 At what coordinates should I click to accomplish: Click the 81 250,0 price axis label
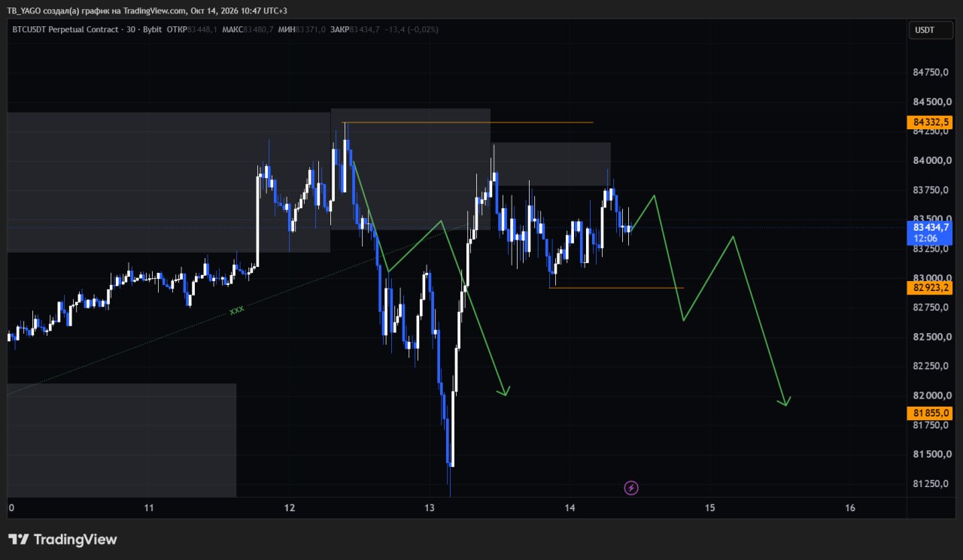point(930,483)
